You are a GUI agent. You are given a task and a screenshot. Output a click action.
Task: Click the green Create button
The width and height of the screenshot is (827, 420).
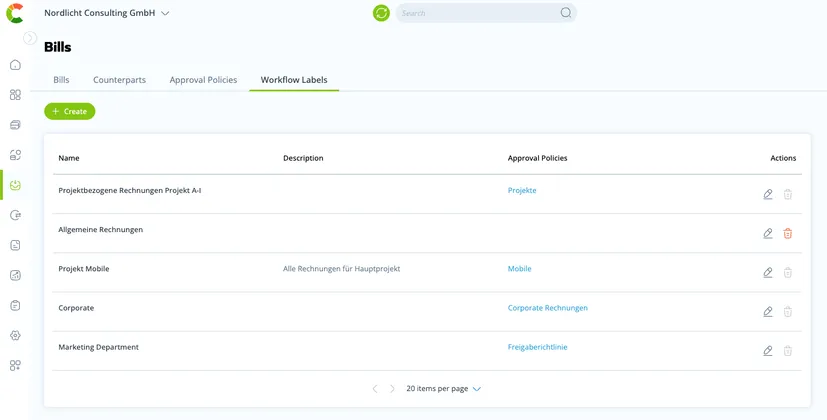coord(70,111)
